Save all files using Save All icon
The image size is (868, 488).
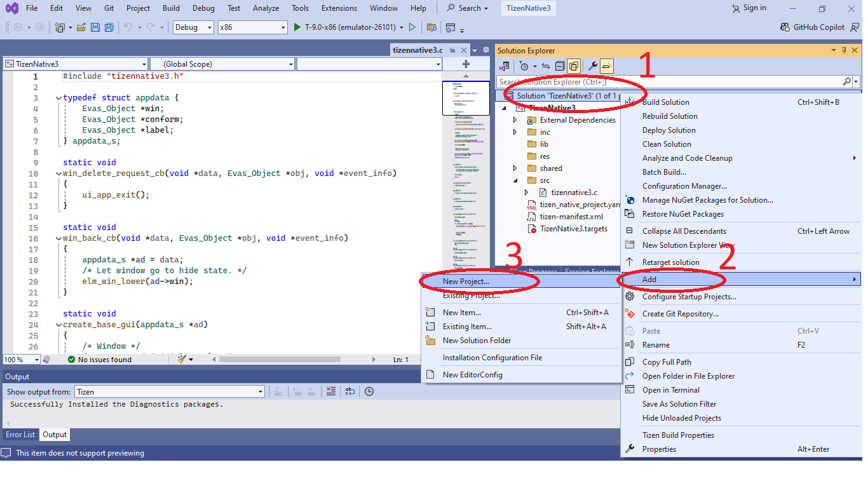coord(109,27)
